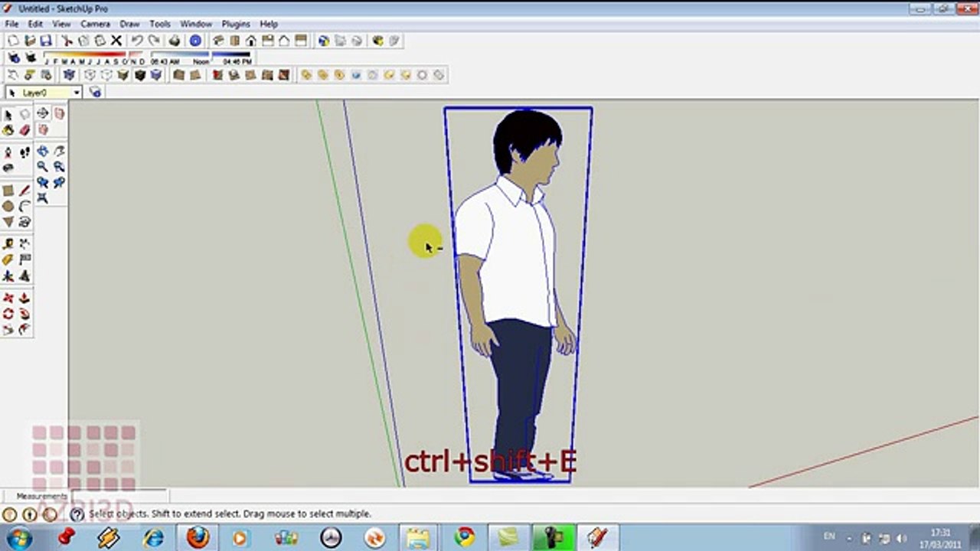Click the Erase (X) icon in the toolbar
Viewport: 980px width, 551px height.
(116, 41)
